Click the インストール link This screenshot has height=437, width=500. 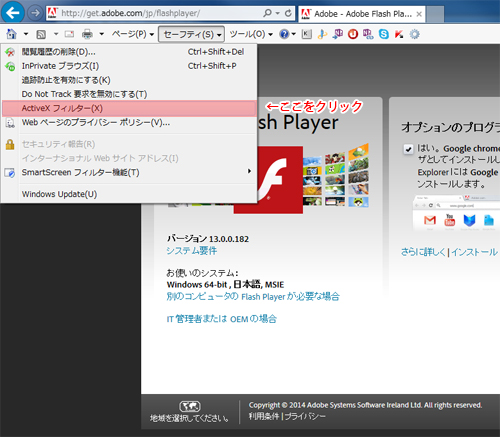474,252
